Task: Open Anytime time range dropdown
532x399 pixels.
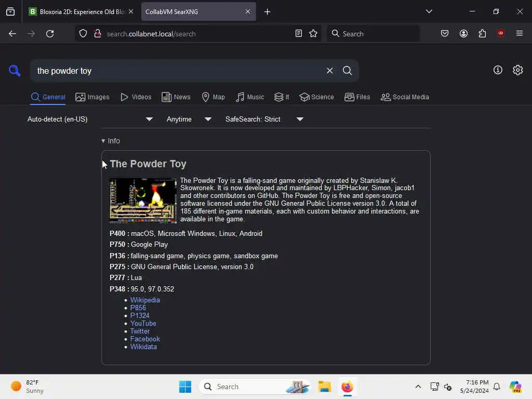Action: click(189, 119)
